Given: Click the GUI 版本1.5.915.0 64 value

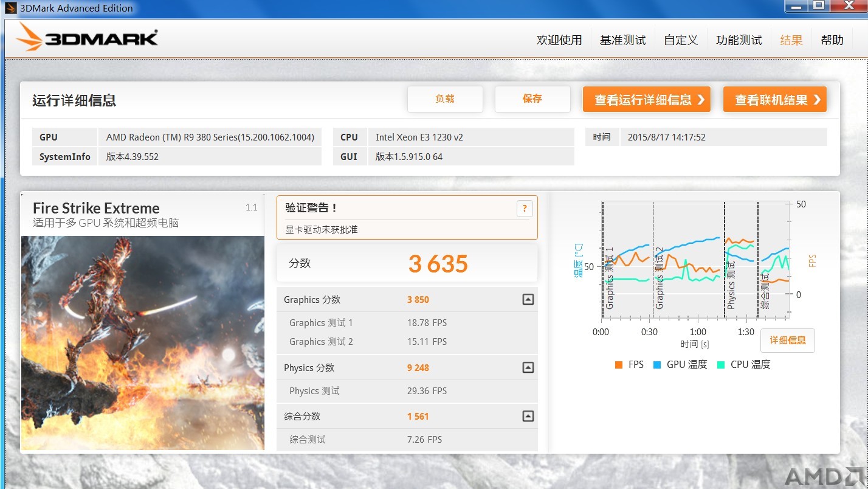Looking at the screenshot, I should click(x=409, y=156).
